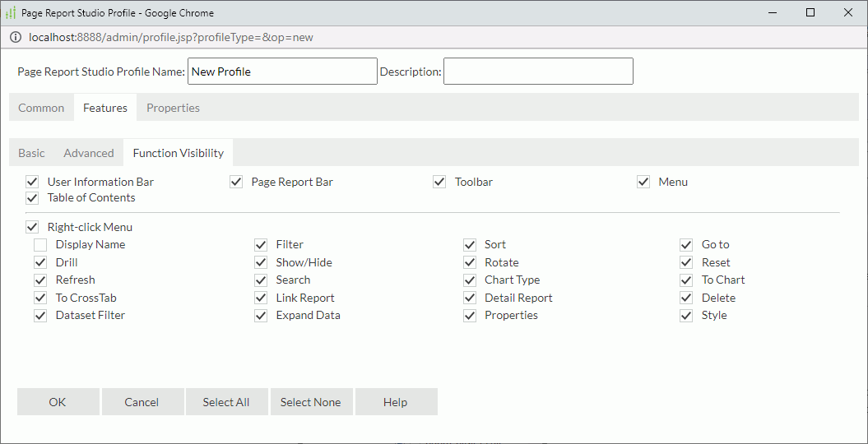
Task: Uncheck the Chart Type checkbox
Action: coord(470,280)
